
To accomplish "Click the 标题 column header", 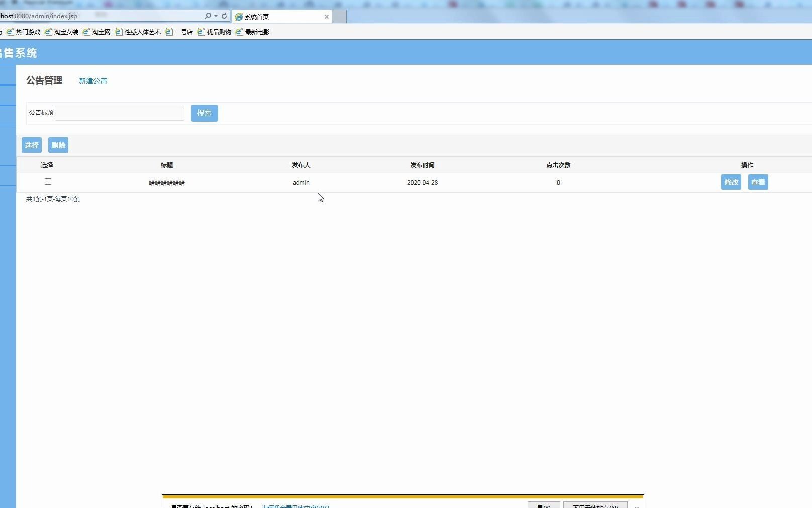I will pos(167,165).
